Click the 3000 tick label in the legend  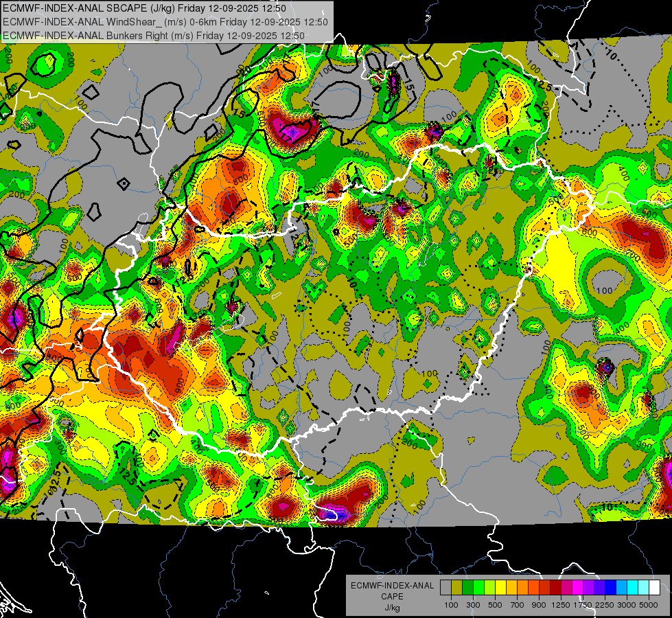point(627,605)
